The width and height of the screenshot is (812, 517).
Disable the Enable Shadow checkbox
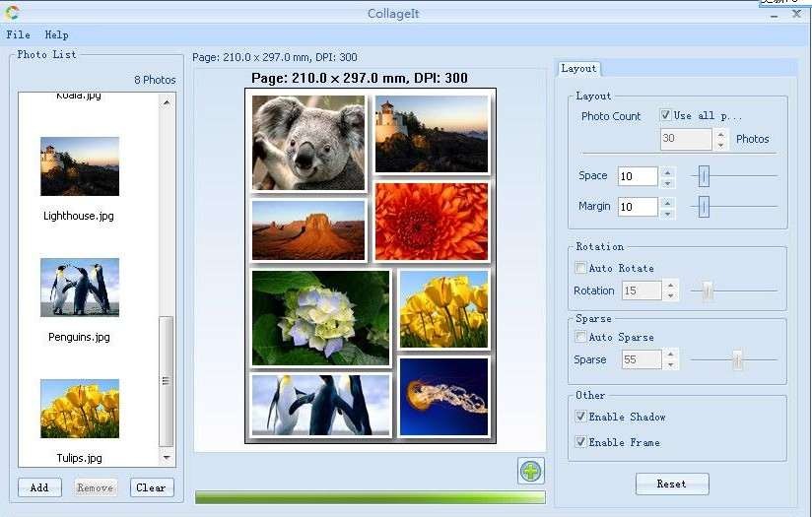581,417
